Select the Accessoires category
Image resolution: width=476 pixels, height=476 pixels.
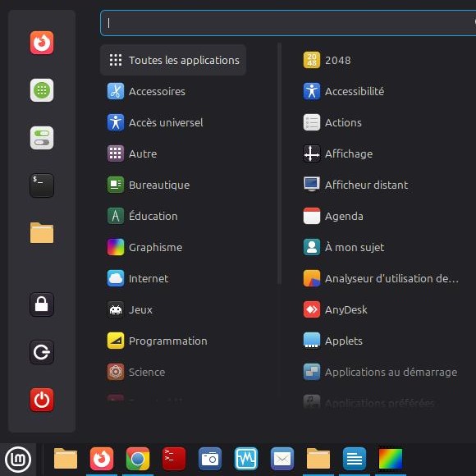point(173,91)
